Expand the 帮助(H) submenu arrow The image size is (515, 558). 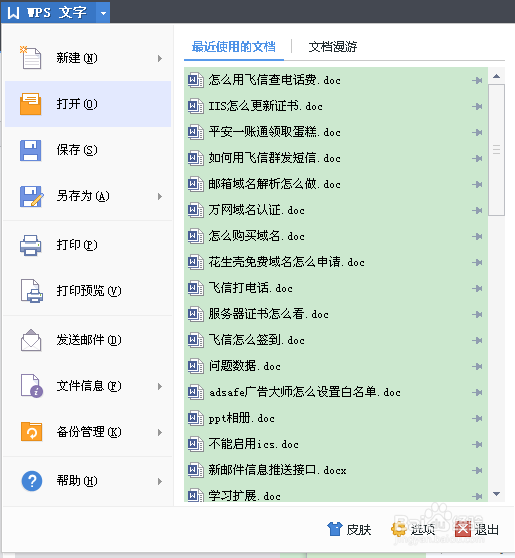coord(160,481)
